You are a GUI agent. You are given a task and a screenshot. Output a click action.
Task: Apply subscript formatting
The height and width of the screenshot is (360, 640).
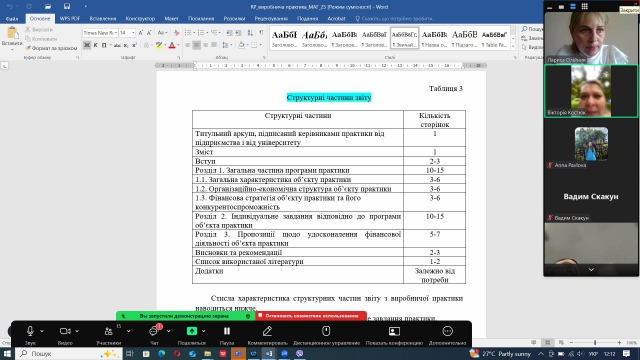coord(126,45)
